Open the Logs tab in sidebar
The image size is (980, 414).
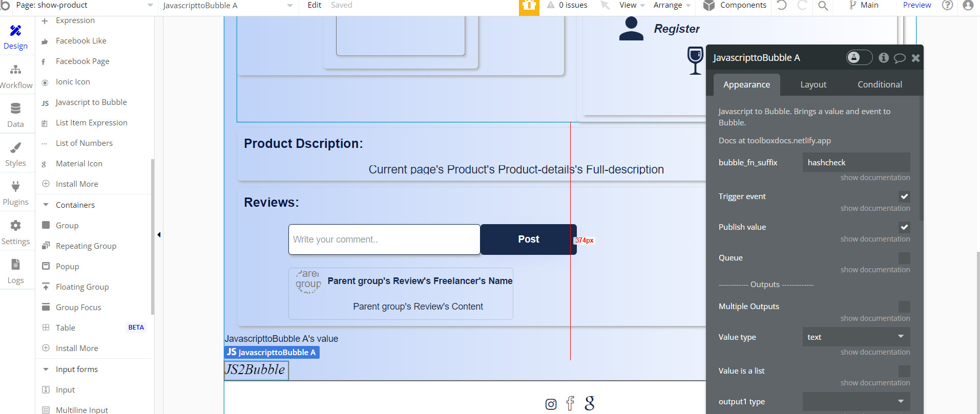tap(15, 272)
